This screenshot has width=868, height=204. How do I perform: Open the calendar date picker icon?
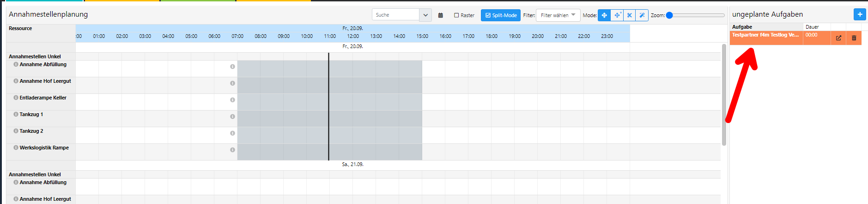click(x=440, y=15)
